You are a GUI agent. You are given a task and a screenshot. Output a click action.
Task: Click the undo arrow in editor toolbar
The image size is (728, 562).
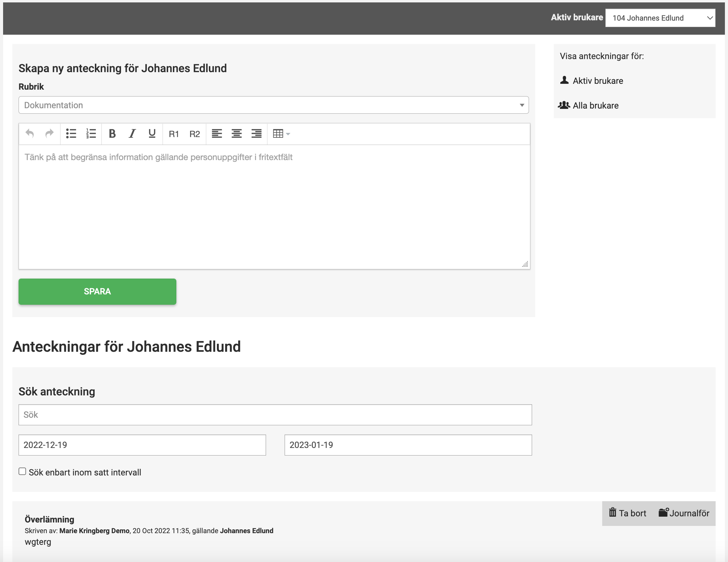click(x=30, y=134)
